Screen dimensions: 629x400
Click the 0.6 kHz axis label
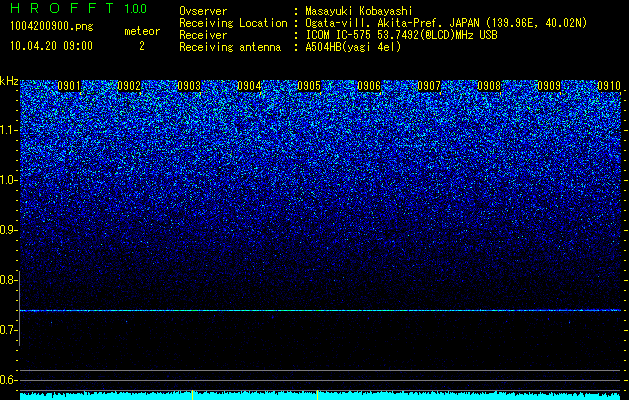coord(8,380)
